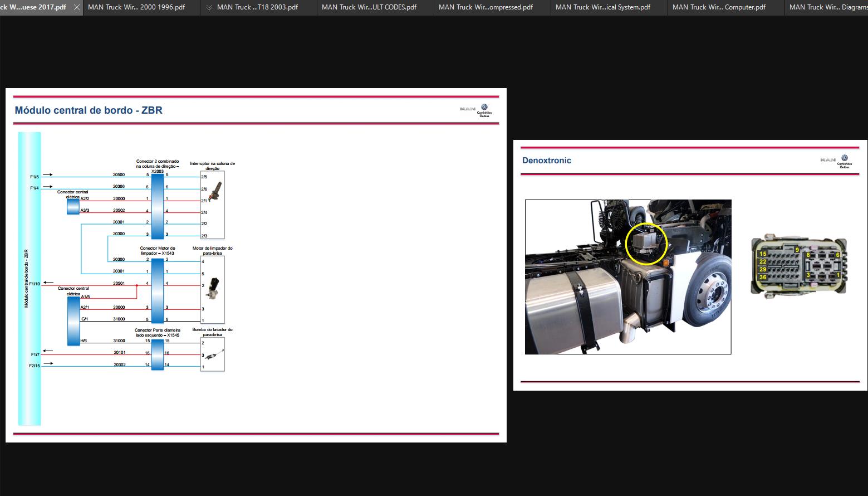Click the blue X2003 connector block
Screen dimensions: 868x496
[x=158, y=206]
